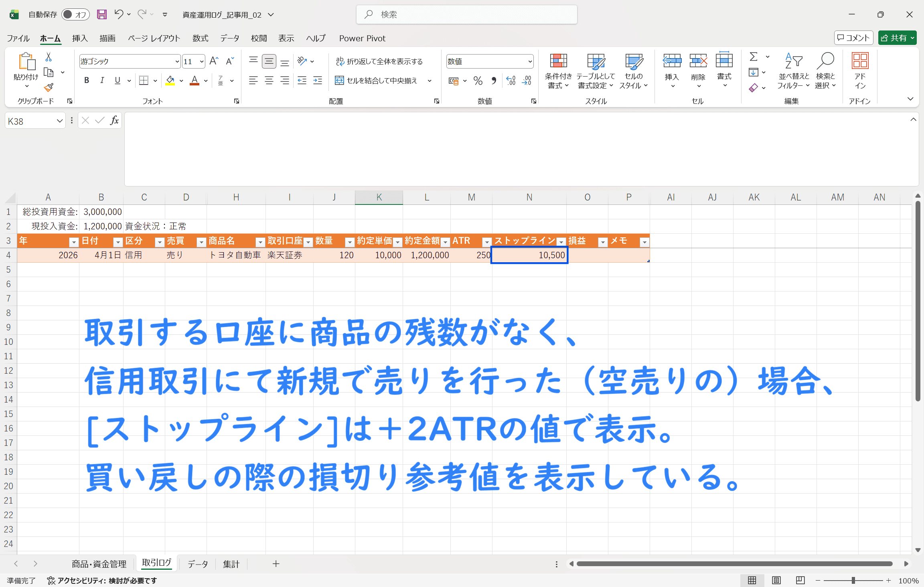924x587 pixels.
Task: Click the Insert Function fx icon
Action: [x=114, y=120]
